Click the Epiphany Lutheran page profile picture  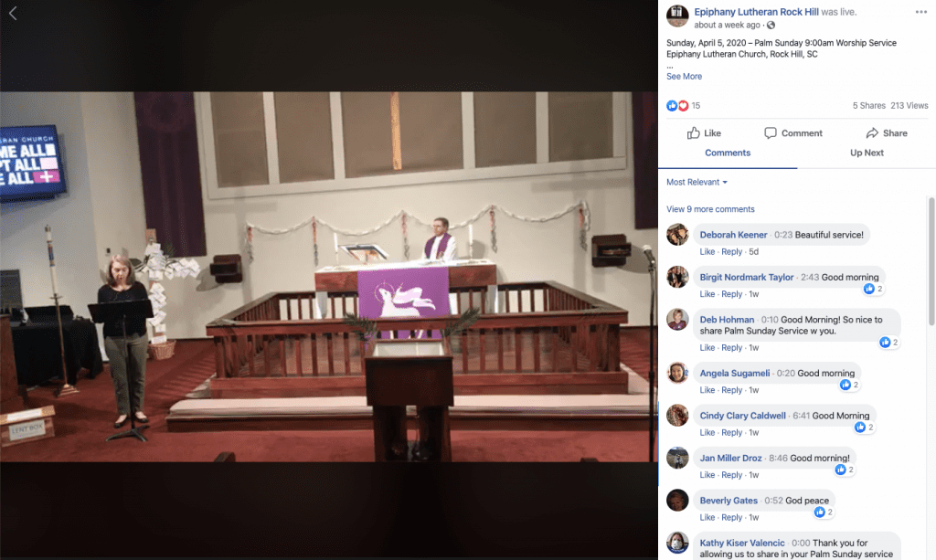pyautogui.click(x=677, y=16)
